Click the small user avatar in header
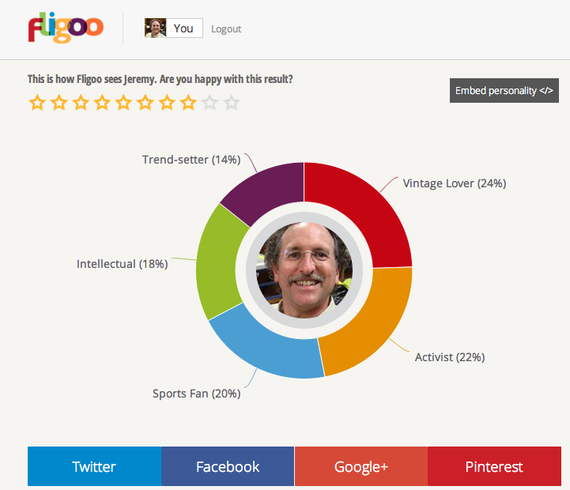The height and width of the screenshot is (490, 570). tap(155, 28)
